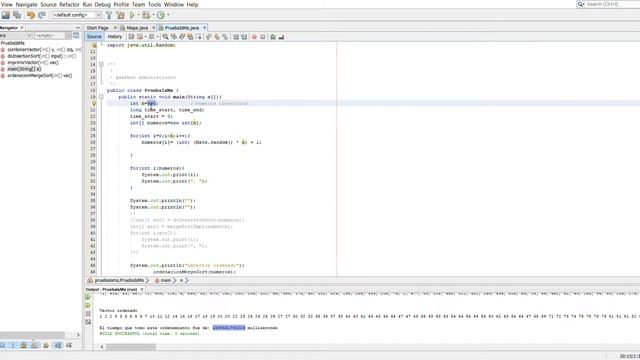The height and width of the screenshot is (360, 640).
Task: Open the Navigator empty filter dropdown
Action: coord(68,36)
